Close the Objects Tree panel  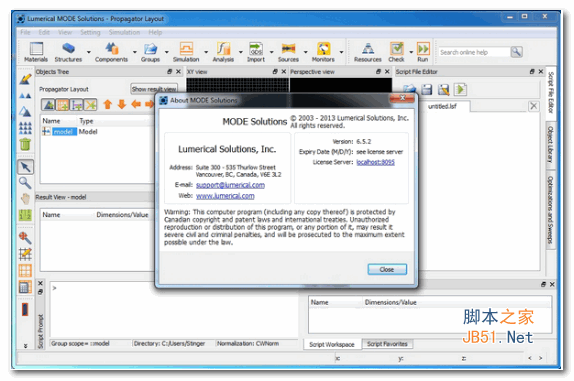178,72
